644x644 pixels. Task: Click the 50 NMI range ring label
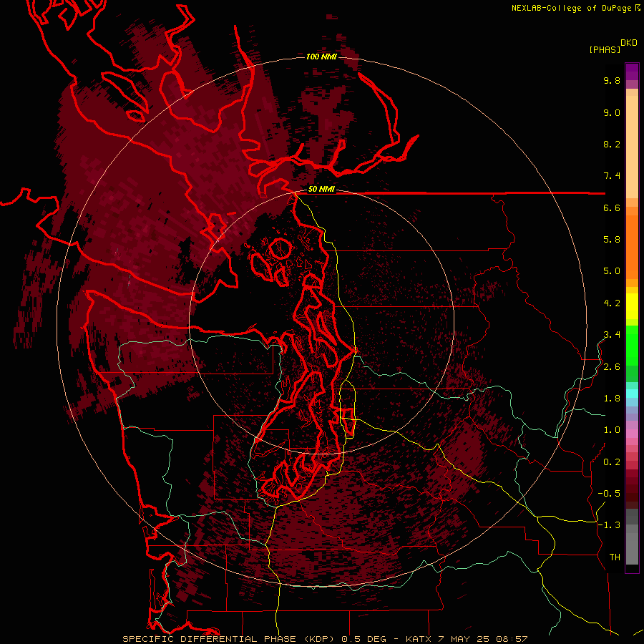tap(321, 189)
